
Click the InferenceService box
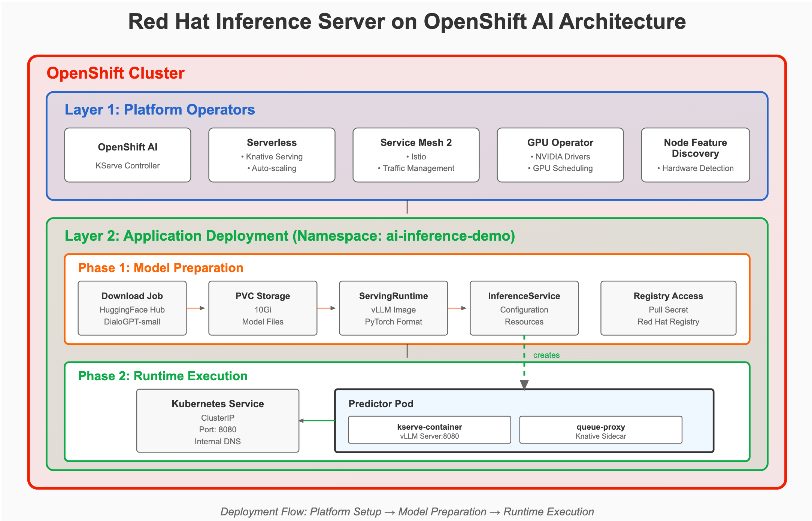tap(524, 308)
